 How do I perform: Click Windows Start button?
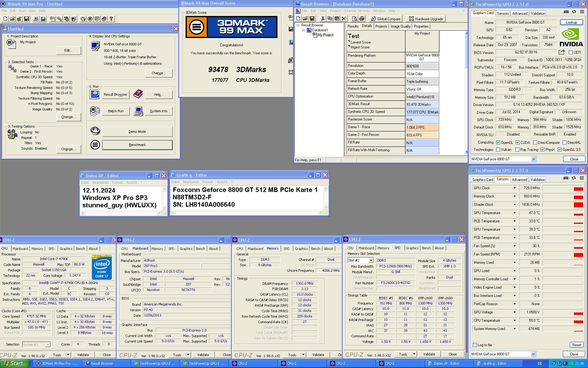[x=15, y=363]
